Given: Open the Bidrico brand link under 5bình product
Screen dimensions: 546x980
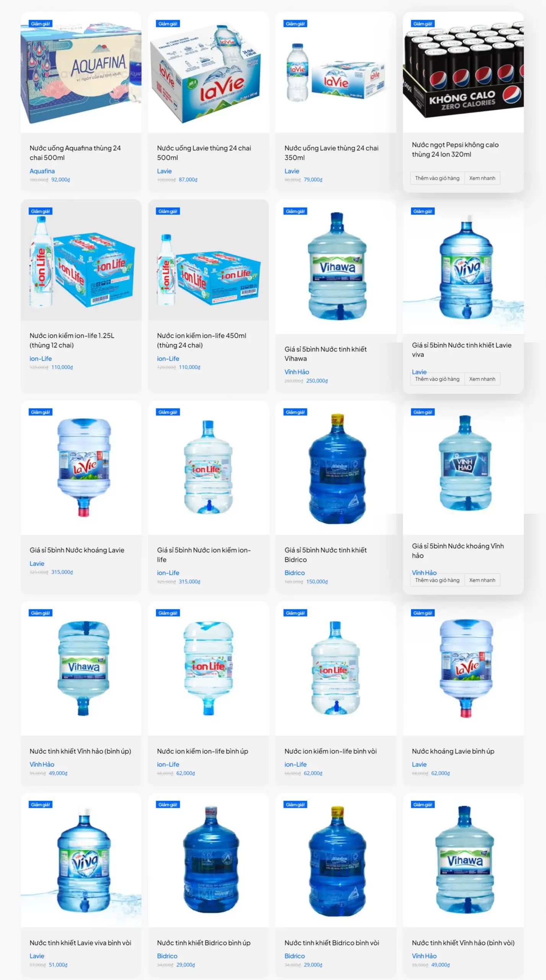Looking at the screenshot, I should click(295, 573).
